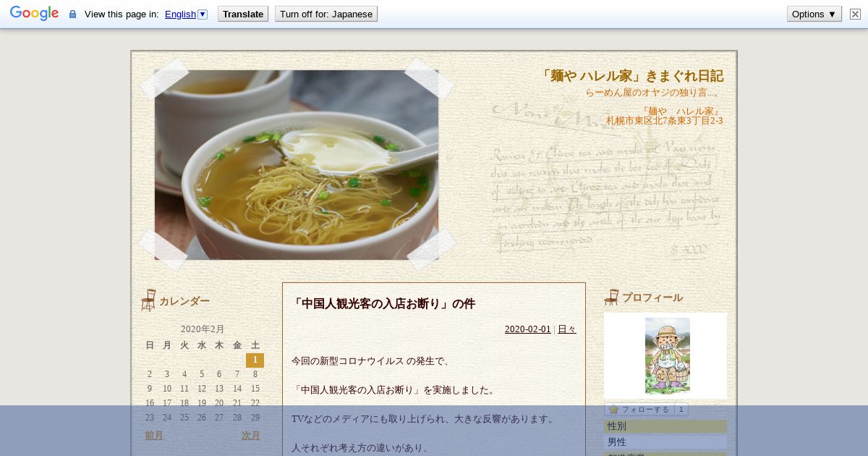Click the フォローする follow button

[x=646, y=410]
